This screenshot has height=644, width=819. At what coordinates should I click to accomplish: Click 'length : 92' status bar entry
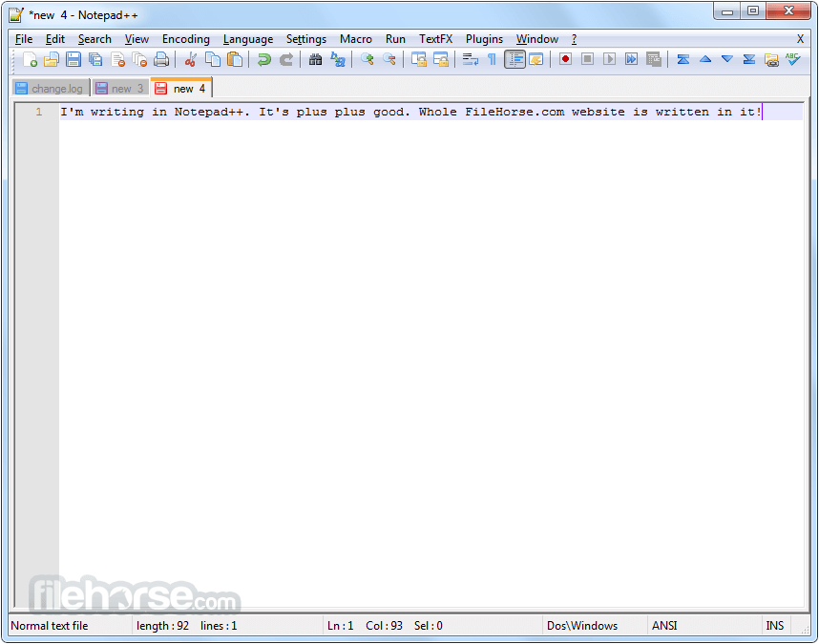click(162, 626)
